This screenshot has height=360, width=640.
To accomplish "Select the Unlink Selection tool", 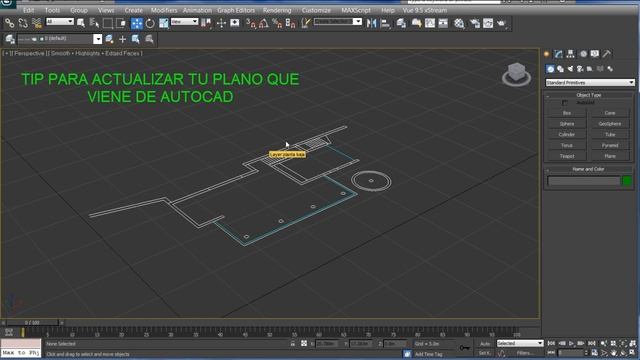I will pos(23,23).
